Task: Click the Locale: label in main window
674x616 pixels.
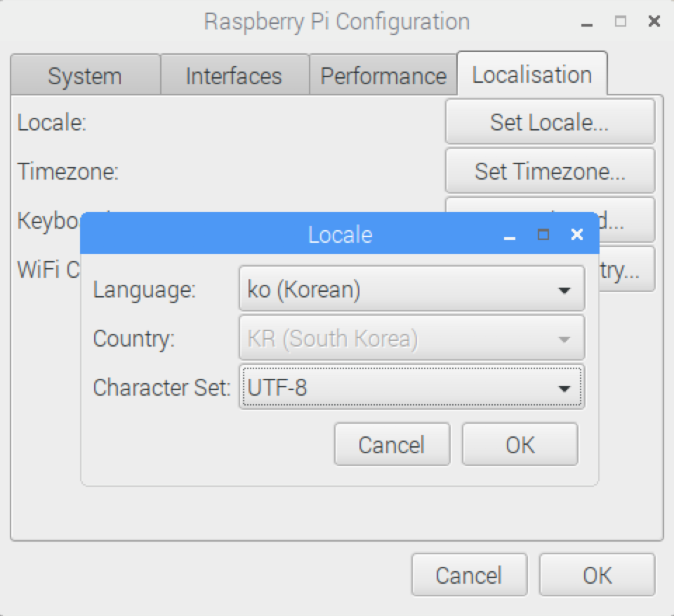Action: pos(52,122)
